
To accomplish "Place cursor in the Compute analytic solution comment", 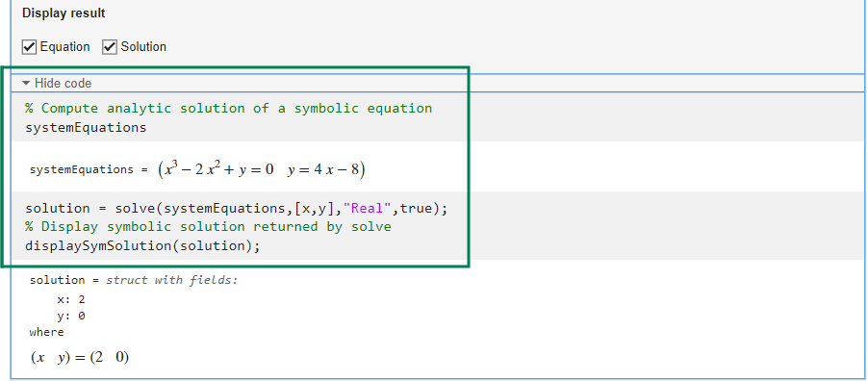I will (x=229, y=109).
